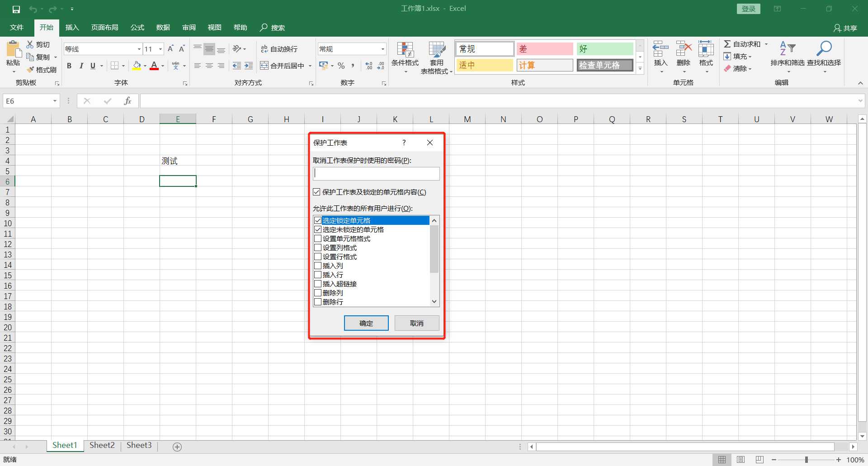Click 确定 in Protect Sheet dialog
Image resolution: width=868 pixels, height=466 pixels.
[x=366, y=323]
